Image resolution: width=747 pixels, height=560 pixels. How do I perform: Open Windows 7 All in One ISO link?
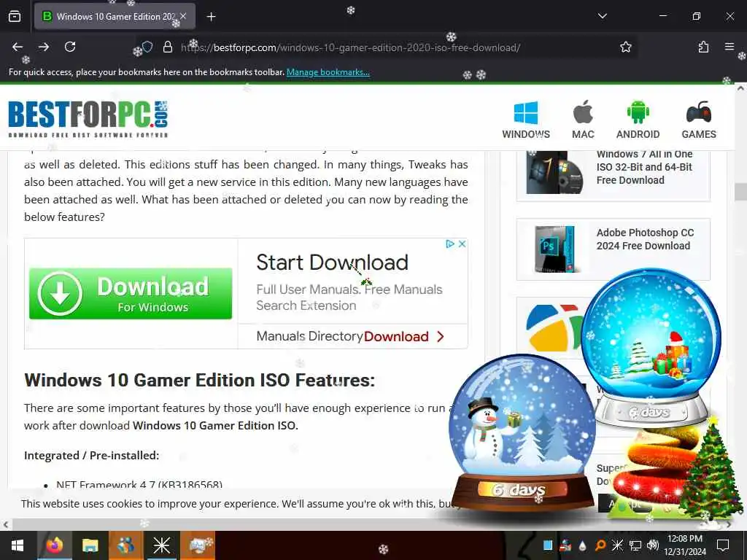pos(644,167)
